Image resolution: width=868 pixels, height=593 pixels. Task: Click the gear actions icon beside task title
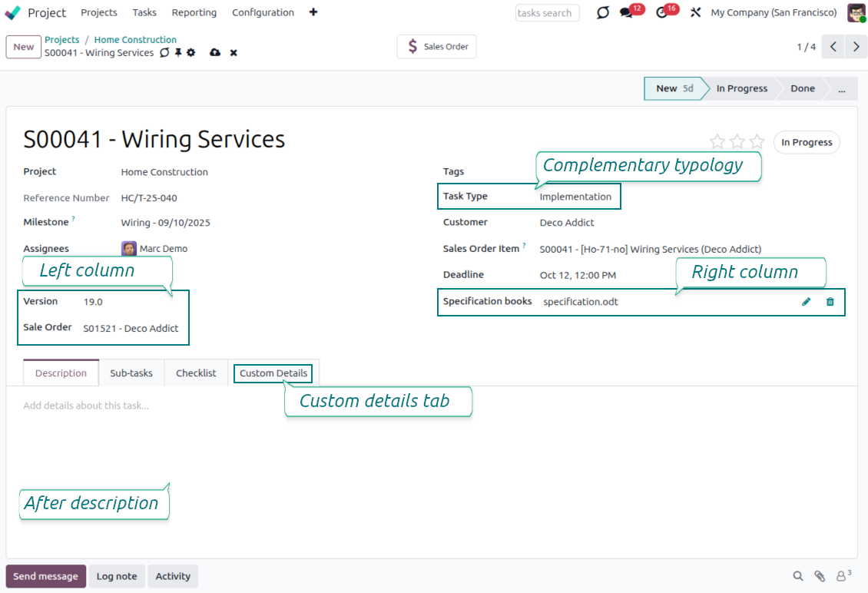[191, 53]
